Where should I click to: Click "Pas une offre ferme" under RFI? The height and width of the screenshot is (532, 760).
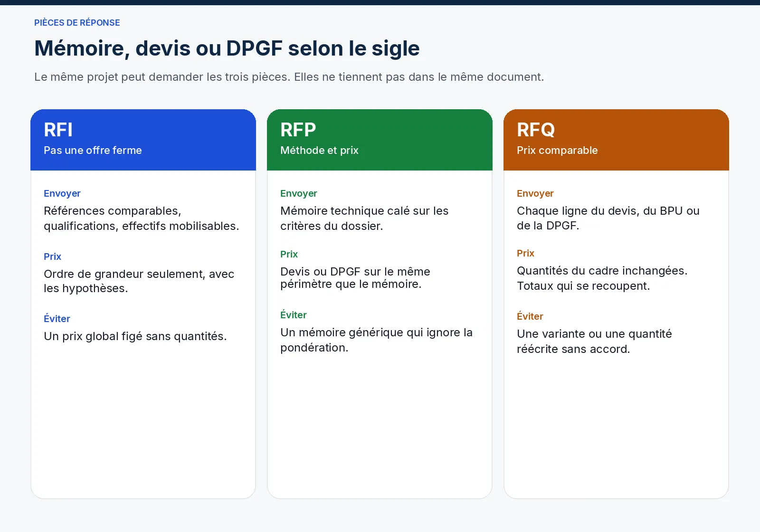tap(93, 150)
